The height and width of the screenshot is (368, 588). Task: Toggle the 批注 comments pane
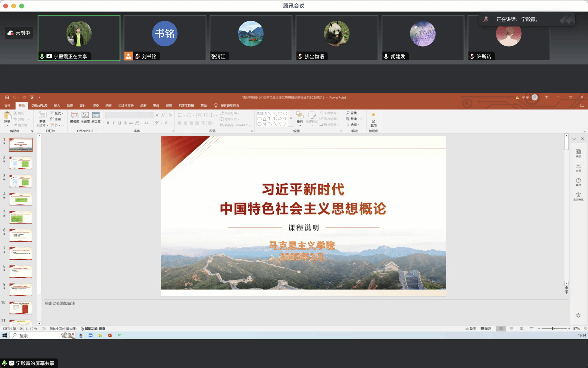pyautogui.click(x=486, y=329)
